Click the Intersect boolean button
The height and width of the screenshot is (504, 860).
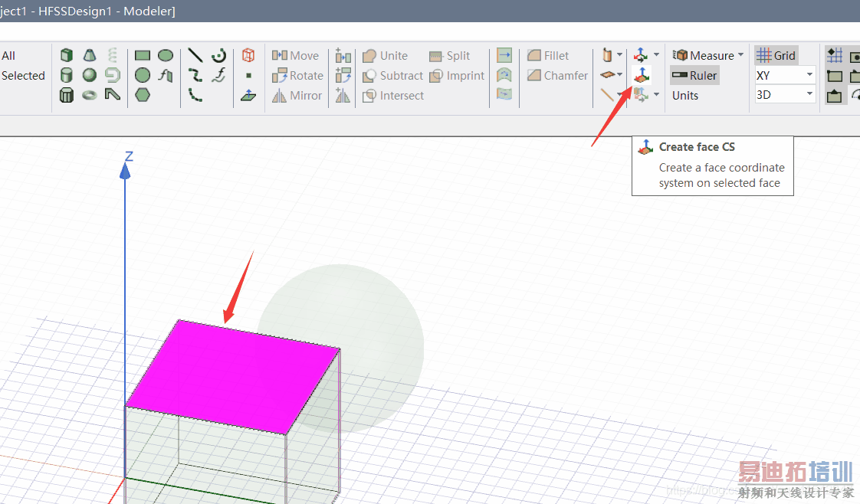point(393,95)
